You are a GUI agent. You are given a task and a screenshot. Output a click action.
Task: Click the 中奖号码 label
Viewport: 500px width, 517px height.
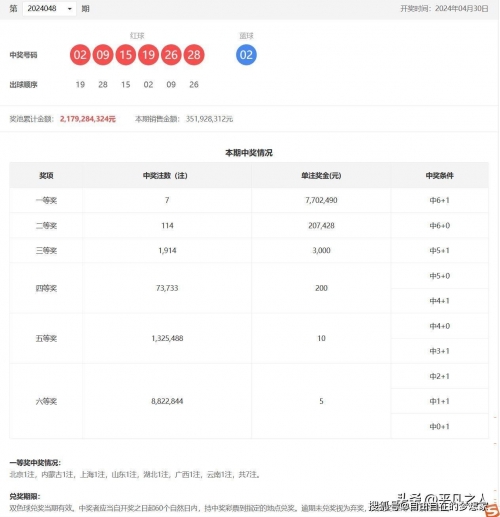tap(23, 55)
